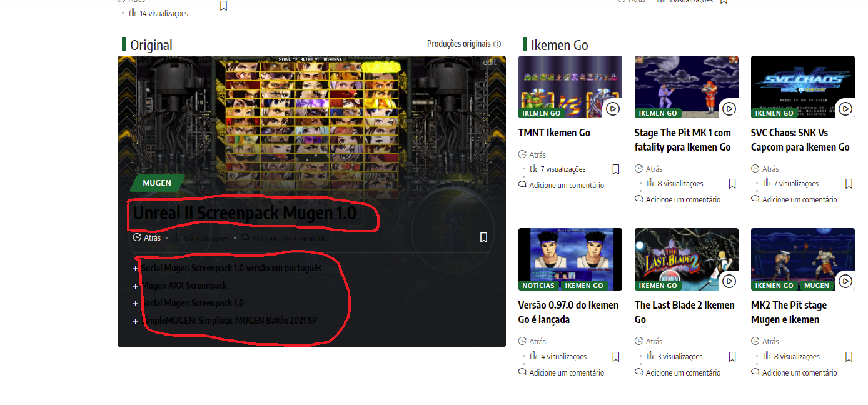The image size is (868, 405).
Task: Click play icon on Stage The Pit MK 1 thumbnail
Action: 729,108
